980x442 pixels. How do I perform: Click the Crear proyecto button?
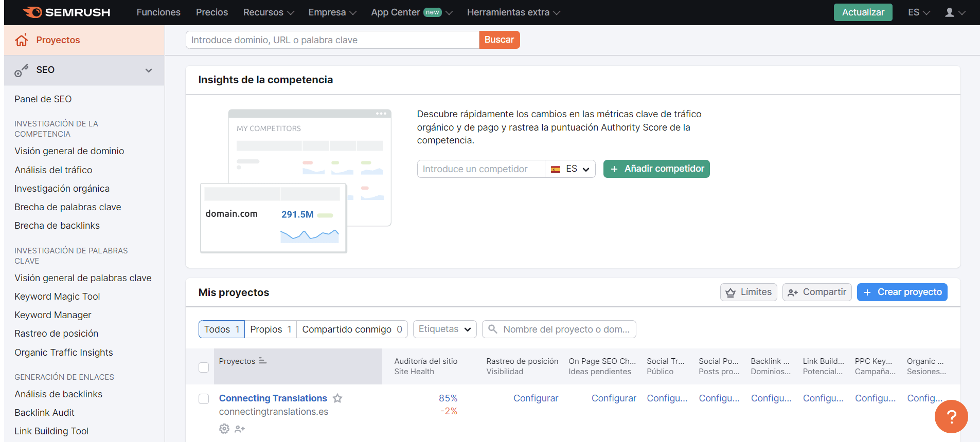tap(902, 292)
